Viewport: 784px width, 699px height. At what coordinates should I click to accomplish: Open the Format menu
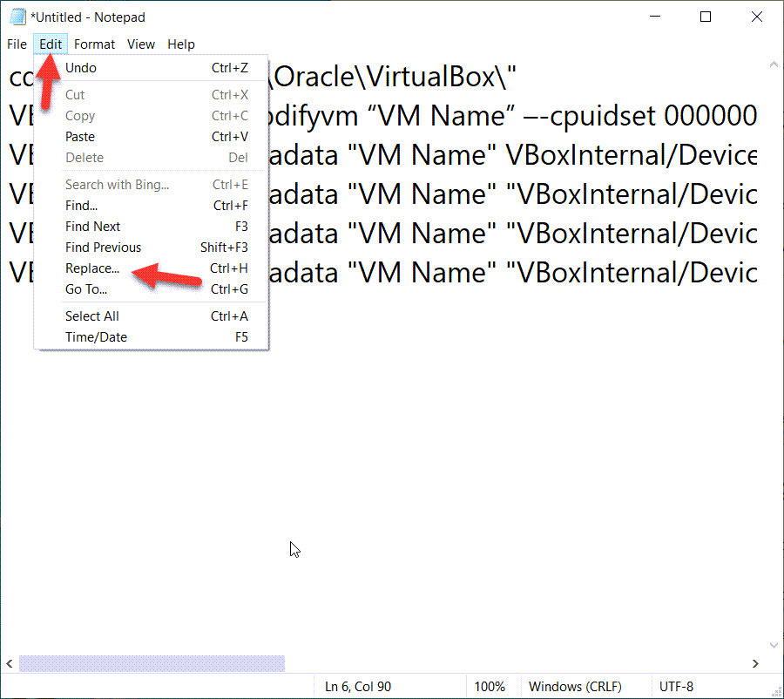(x=94, y=44)
